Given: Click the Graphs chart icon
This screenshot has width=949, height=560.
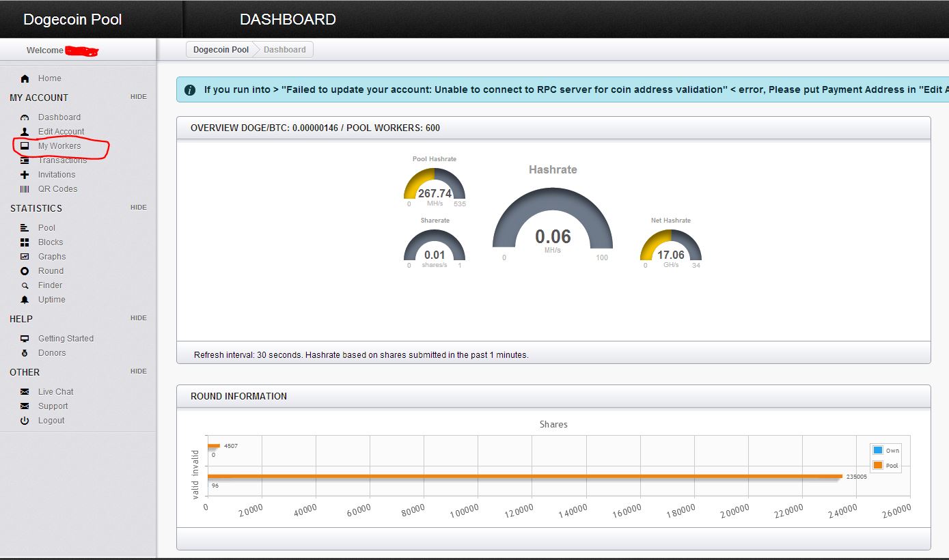Looking at the screenshot, I should pyautogui.click(x=25, y=257).
